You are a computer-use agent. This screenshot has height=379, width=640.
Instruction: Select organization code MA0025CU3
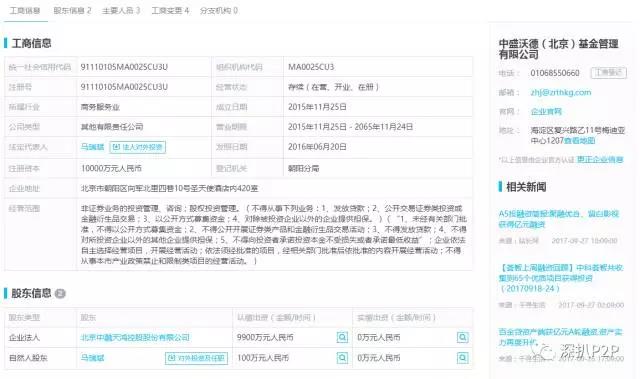point(311,67)
